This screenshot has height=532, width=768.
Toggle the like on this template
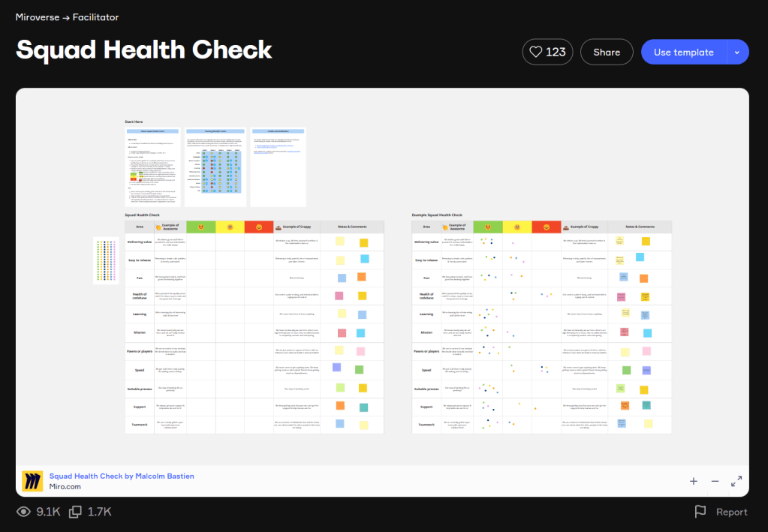point(547,52)
